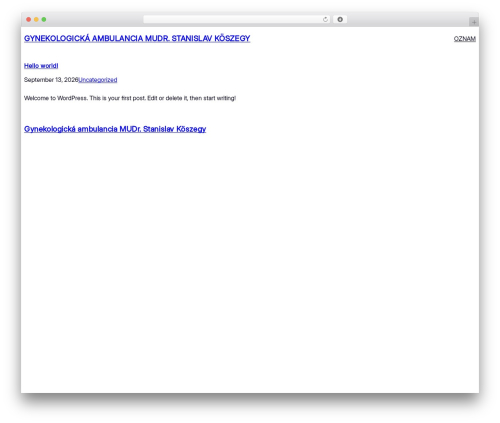Screen dimensions: 500x423
Task: Click the Welcome to WordPress paragraph text
Action: (130, 98)
